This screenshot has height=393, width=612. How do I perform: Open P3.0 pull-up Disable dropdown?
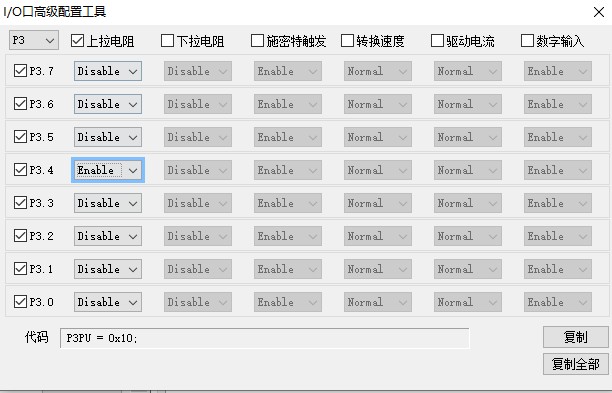[x=108, y=302]
